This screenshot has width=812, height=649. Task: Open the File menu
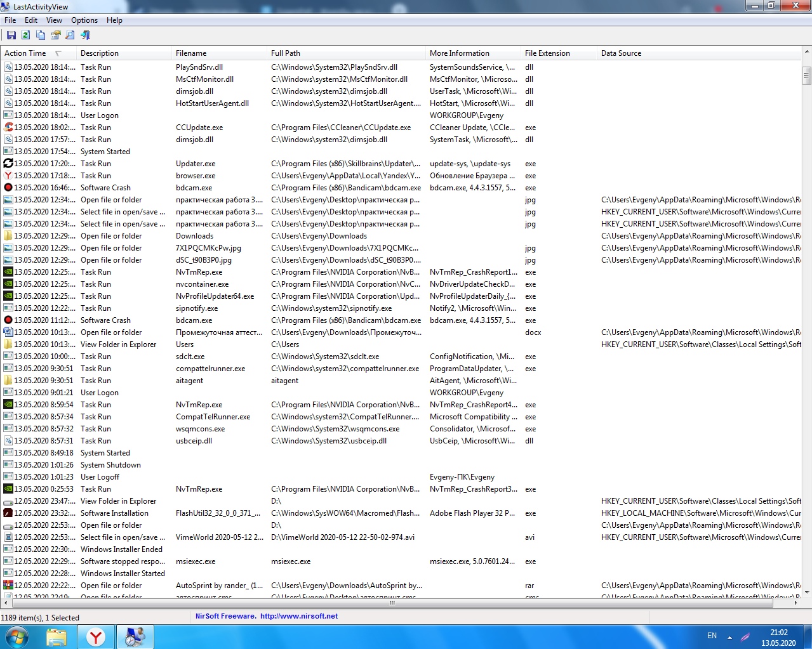[10, 20]
